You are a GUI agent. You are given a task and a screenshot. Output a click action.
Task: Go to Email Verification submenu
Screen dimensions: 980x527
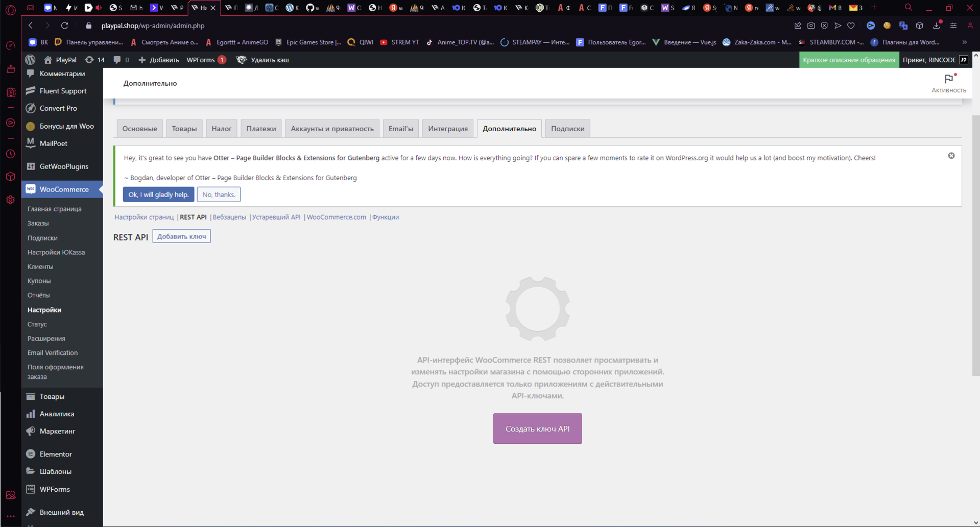(53, 353)
